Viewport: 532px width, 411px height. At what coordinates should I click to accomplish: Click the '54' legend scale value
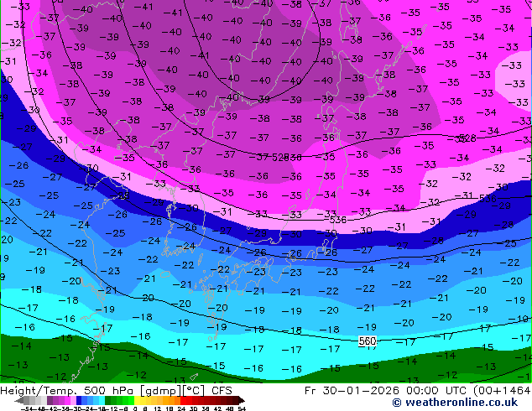pos(241,409)
